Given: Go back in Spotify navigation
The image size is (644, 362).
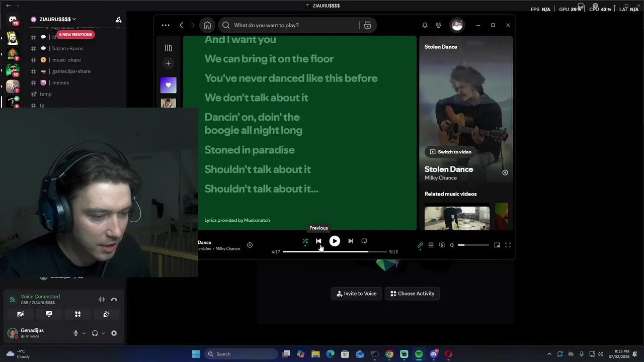Looking at the screenshot, I should [x=182, y=25].
